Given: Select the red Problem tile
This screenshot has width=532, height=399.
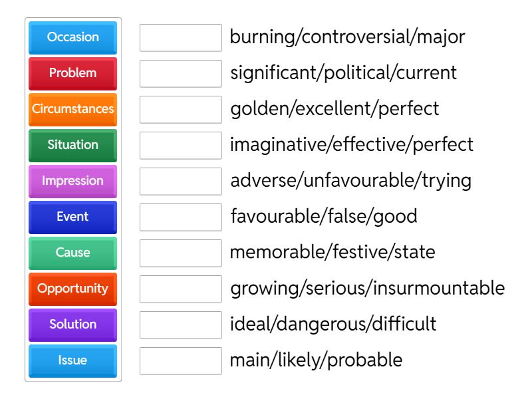Looking at the screenshot, I should tap(73, 73).
